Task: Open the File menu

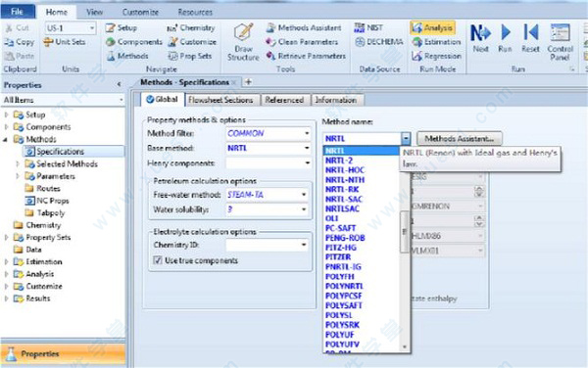Action: (18, 12)
